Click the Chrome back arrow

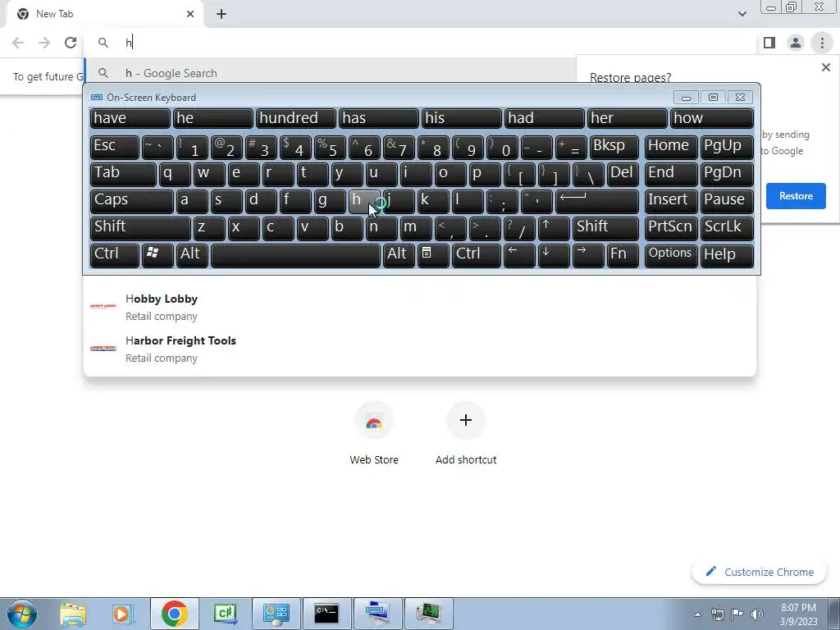[18, 43]
